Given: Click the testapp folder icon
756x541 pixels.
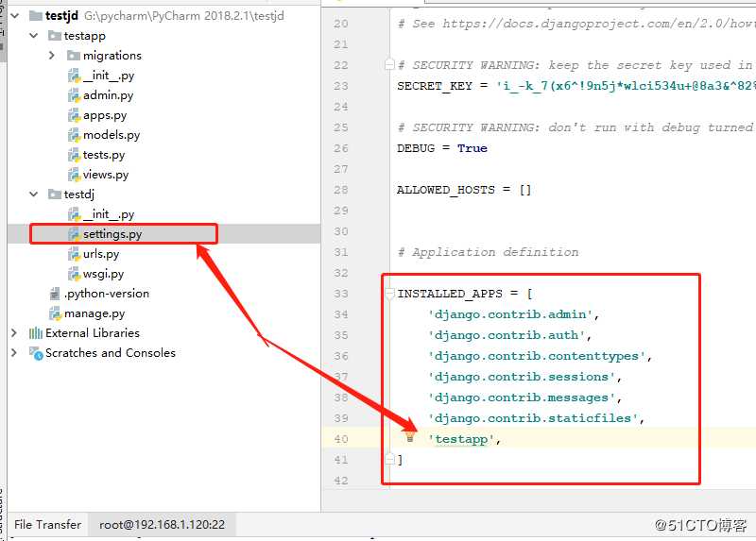Looking at the screenshot, I should pos(55,36).
